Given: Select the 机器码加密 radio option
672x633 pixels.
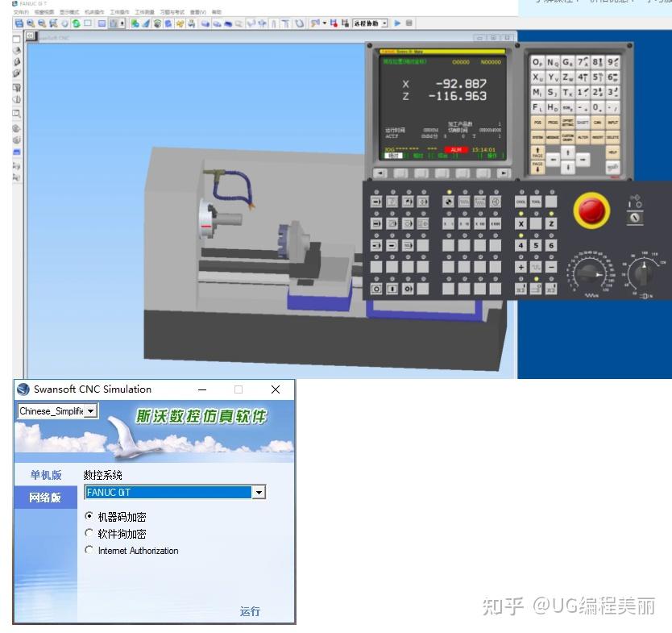Looking at the screenshot, I should tap(89, 516).
